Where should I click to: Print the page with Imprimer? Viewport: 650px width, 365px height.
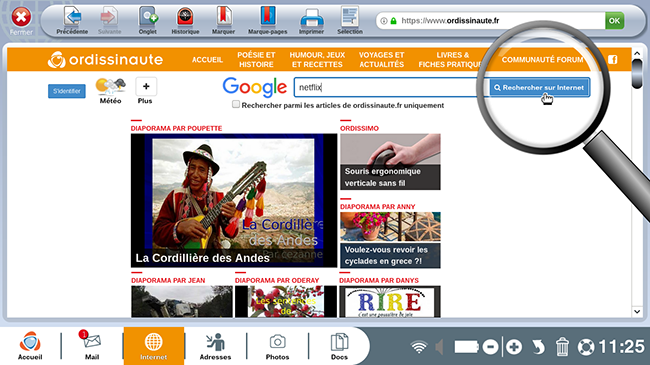[311, 21]
